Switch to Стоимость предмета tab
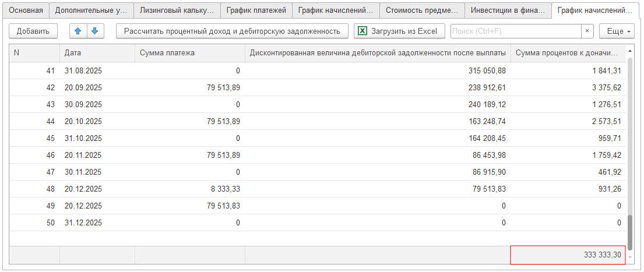 point(421,10)
